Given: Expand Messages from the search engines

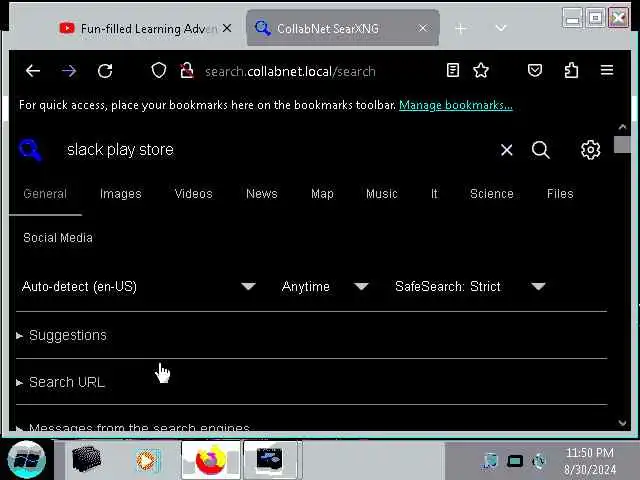Looking at the screenshot, I should click(x=133, y=428).
